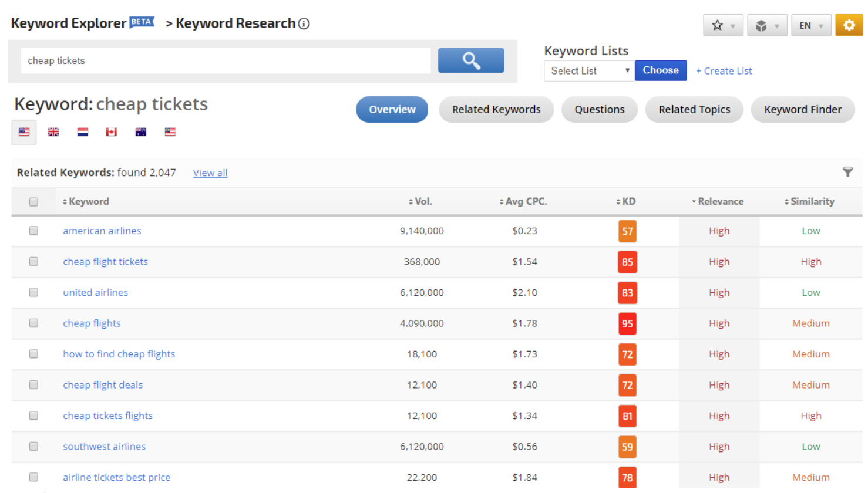
Task: Toggle the select-all checkbox in header
Action: (x=33, y=202)
